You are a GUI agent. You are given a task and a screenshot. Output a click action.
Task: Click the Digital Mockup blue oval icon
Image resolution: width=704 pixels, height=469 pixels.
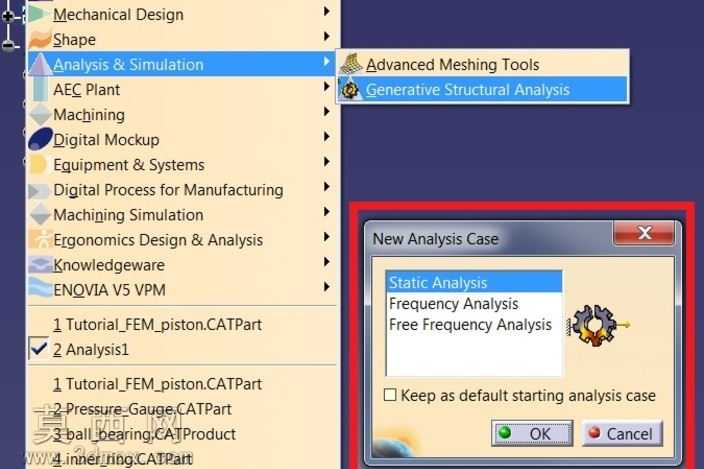(x=40, y=139)
